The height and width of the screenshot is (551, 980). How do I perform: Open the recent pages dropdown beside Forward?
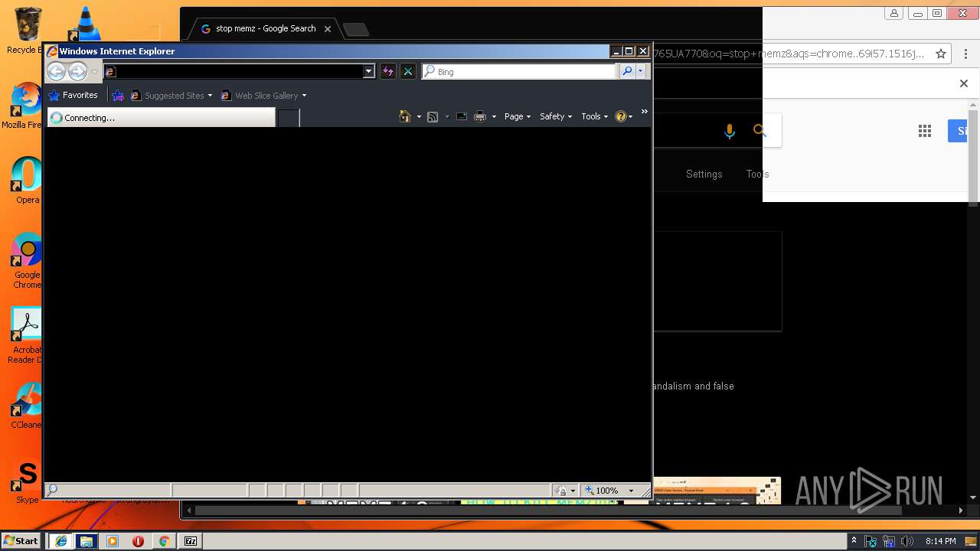tap(94, 72)
